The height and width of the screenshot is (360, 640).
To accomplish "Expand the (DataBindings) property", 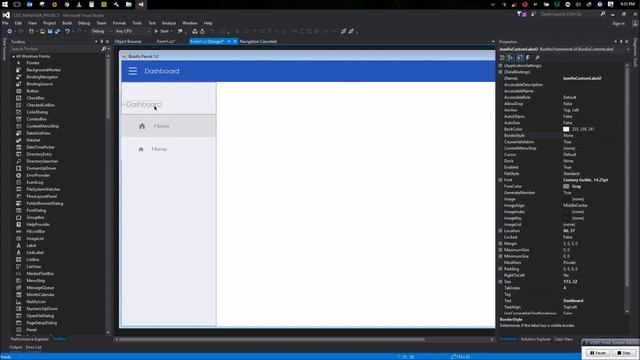I will pyautogui.click(x=501, y=72).
